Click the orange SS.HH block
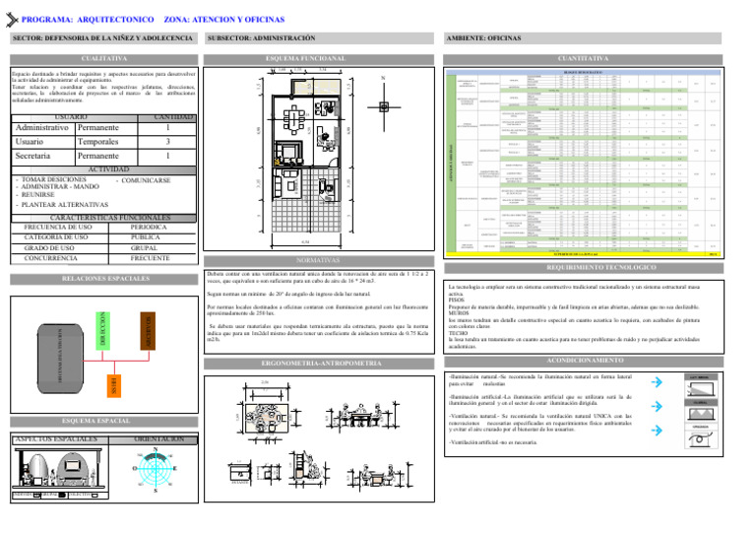The width and height of the screenshot is (756, 535). click(x=114, y=386)
